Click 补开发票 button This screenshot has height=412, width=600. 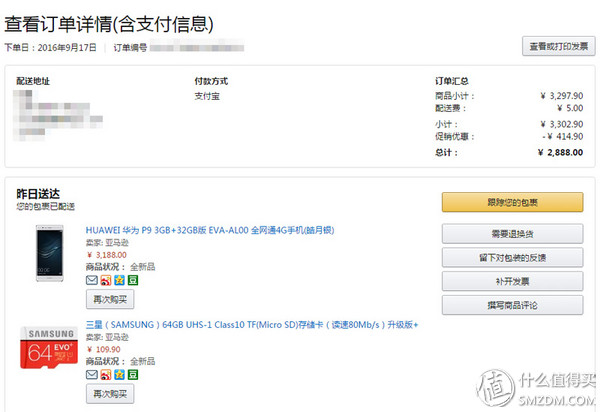[x=512, y=281]
